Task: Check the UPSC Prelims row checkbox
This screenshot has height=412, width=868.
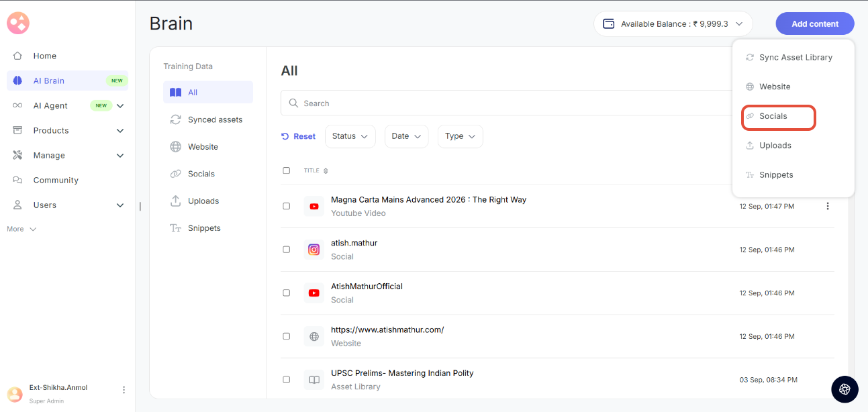Action: point(287,380)
